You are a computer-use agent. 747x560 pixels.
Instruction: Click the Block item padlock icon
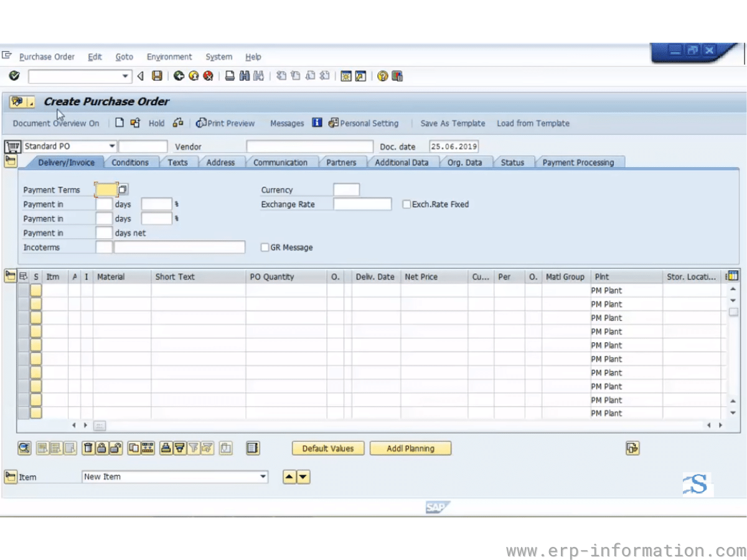(102, 448)
